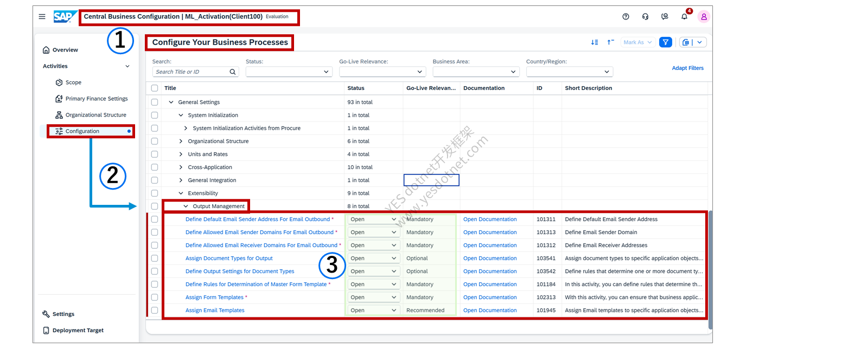Viewport: 868px width, 349px height.
Task: Open Define Default Email Sender Address link
Action: (x=258, y=219)
